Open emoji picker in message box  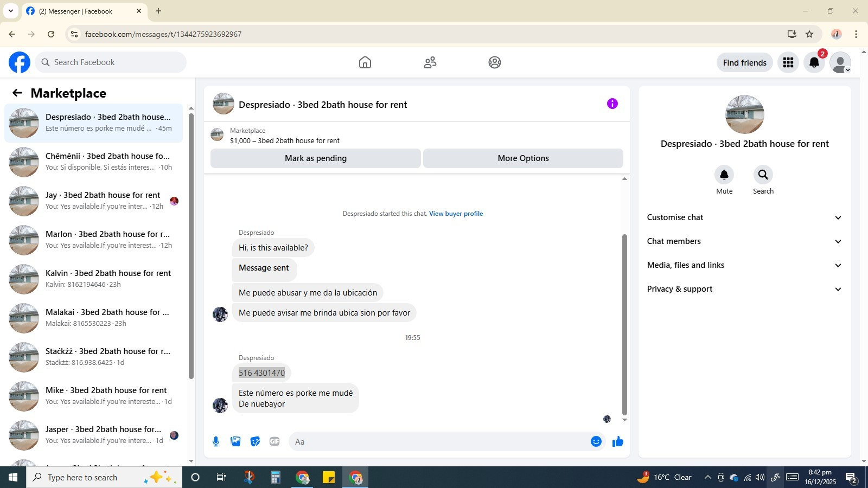[x=596, y=441]
